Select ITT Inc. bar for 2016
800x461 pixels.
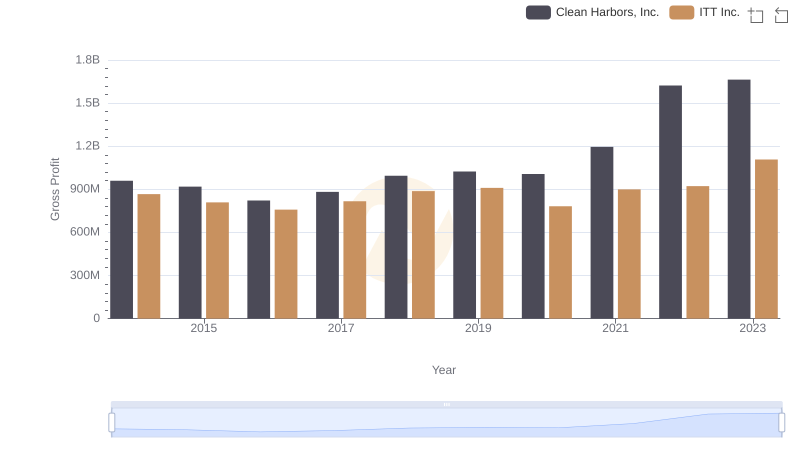coord(286,264)
